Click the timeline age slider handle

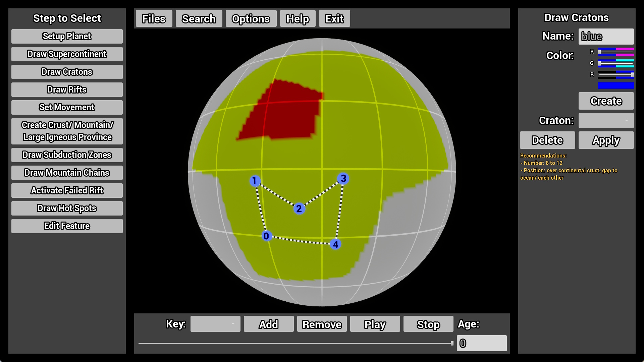coord(452,343)
